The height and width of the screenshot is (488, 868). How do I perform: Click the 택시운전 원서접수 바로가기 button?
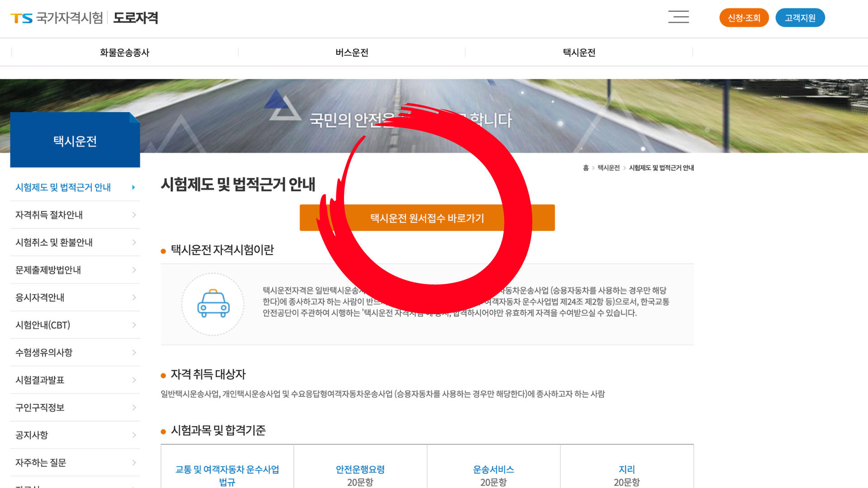pyautogui.click(x=427, y=218)
